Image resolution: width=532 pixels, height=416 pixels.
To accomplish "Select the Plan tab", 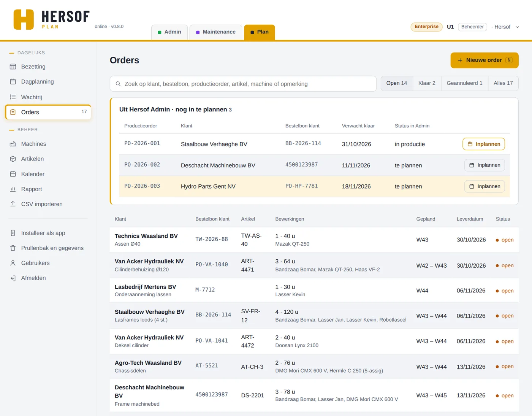I will (260, 32).
